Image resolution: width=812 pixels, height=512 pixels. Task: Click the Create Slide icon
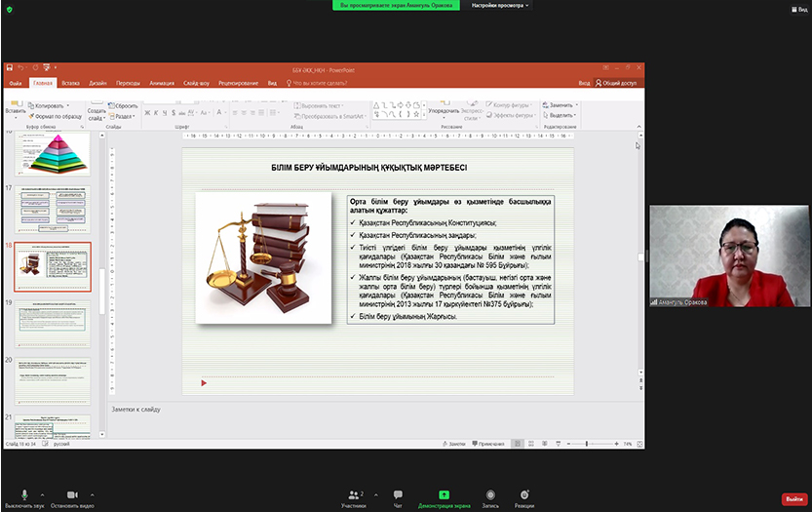97,105
